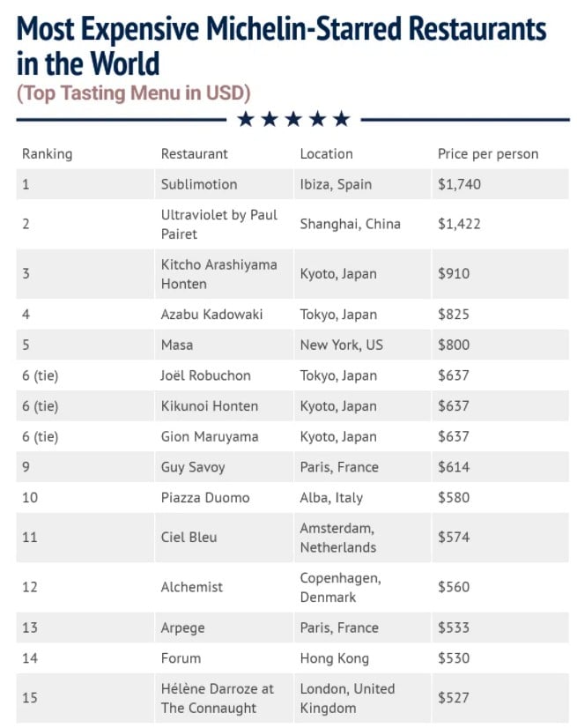Click the Hong Kong location cell
Screen dimensions: 577x728
(x=334, y=657)
